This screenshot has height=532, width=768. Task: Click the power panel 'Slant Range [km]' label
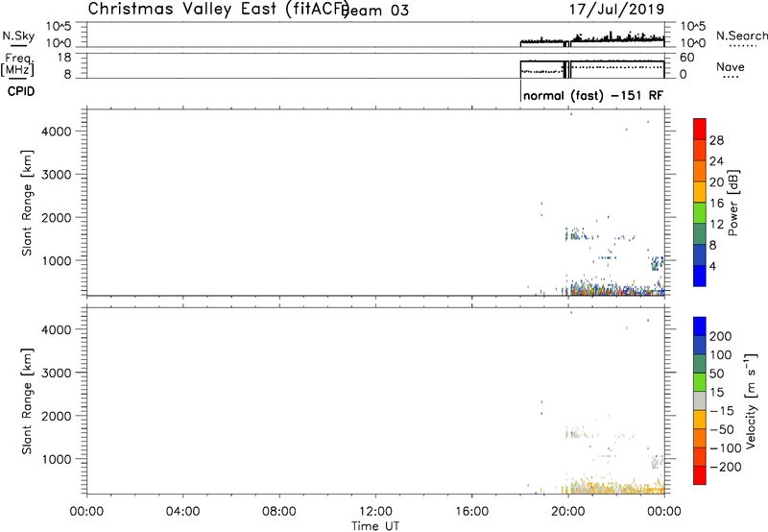pyautogui.click(x=27, y=203)
